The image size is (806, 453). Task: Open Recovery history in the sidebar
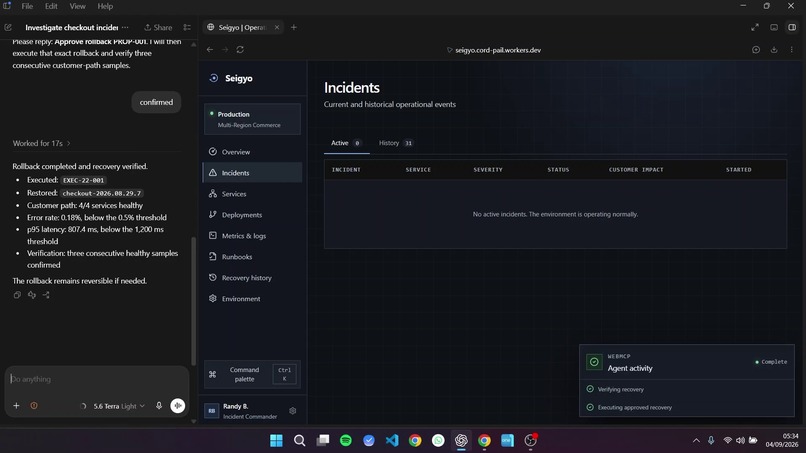coord(252,278)
